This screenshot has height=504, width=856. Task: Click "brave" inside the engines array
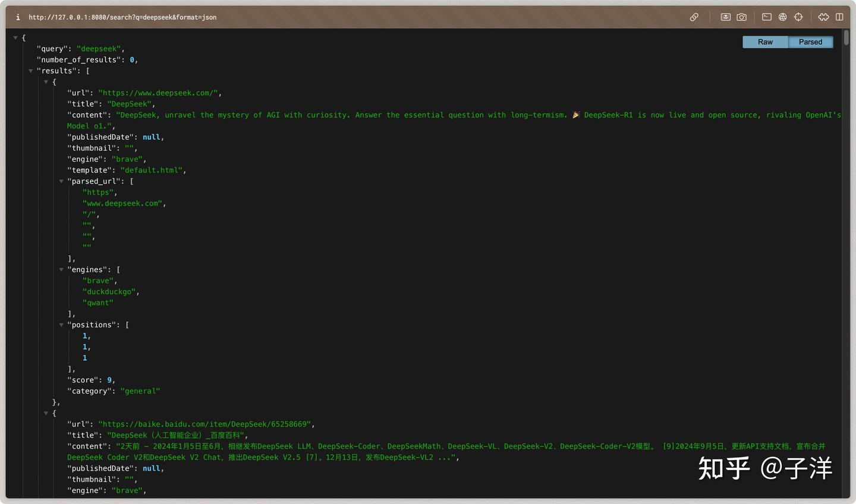(x=98, y=281)
